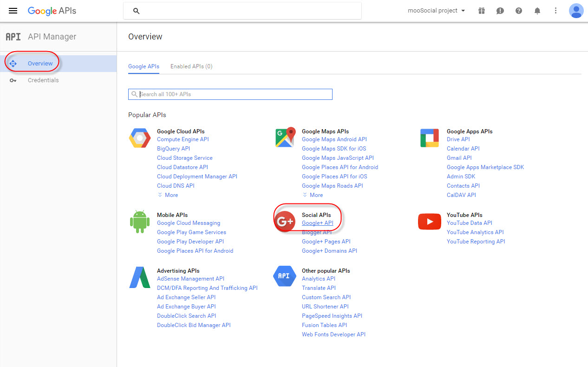Click the Google Cloud APIs hexagon icon
This screenshot has height=367, width=588.
[139, 138]
